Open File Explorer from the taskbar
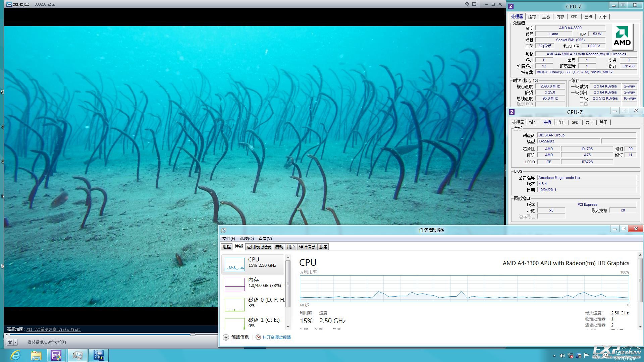The width and height of the screenshot is (644, 362). [x=36, y=355]
